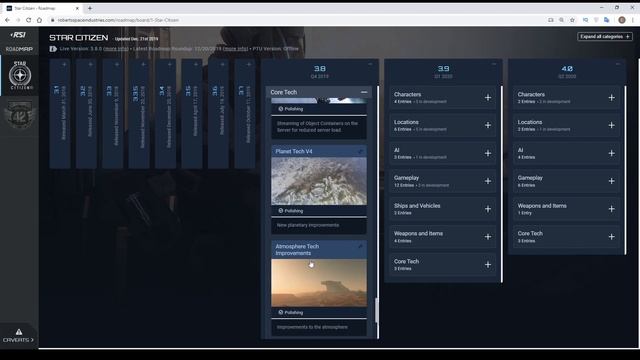
Task: Click the 3.8 column vertical scrollbar thumb
Action: click(x=377, y=310)
